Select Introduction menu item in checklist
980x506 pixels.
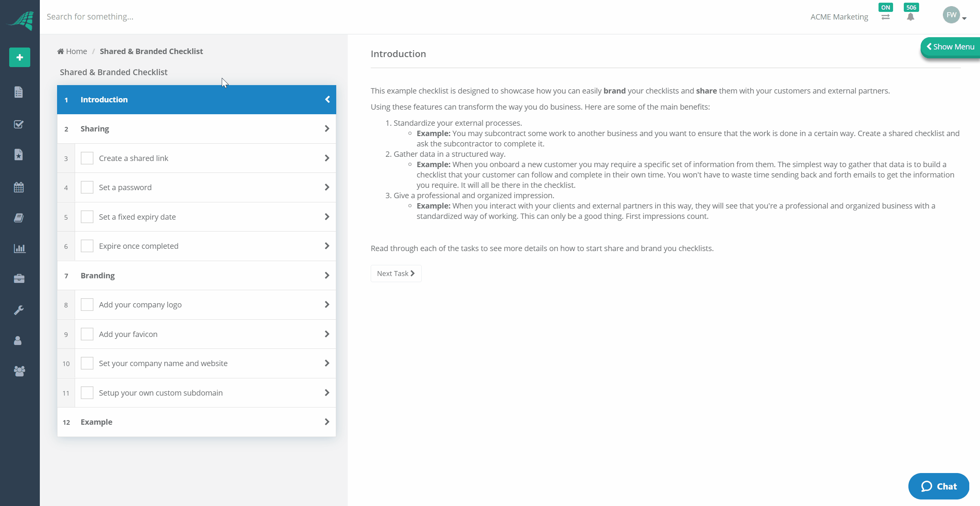(196, 99)
